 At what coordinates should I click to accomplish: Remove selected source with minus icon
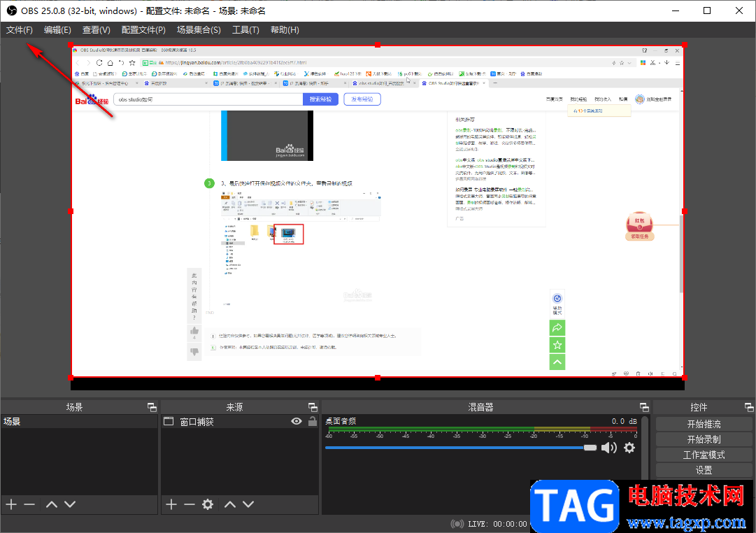click(190, 504)
